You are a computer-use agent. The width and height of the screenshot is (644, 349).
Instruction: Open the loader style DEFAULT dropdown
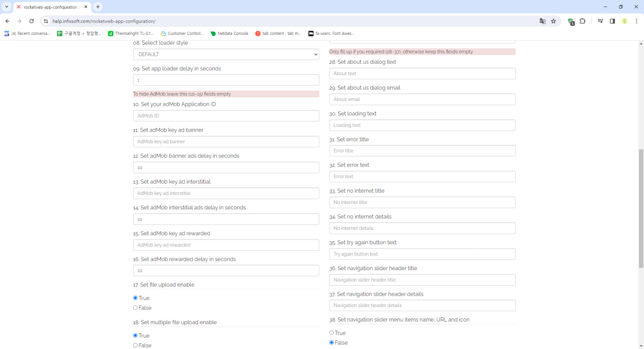click(x=226, y=54)
